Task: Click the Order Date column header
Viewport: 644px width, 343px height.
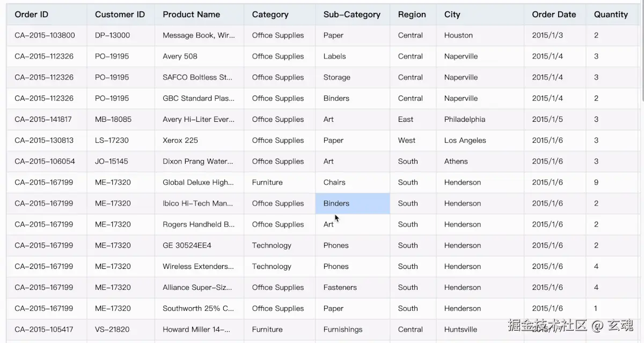Action: point(554,14)
